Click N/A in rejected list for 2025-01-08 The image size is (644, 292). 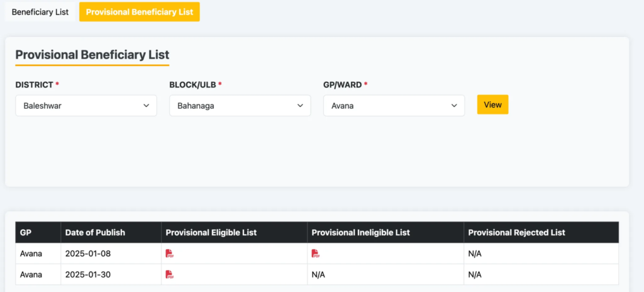(x=475, y=254)
